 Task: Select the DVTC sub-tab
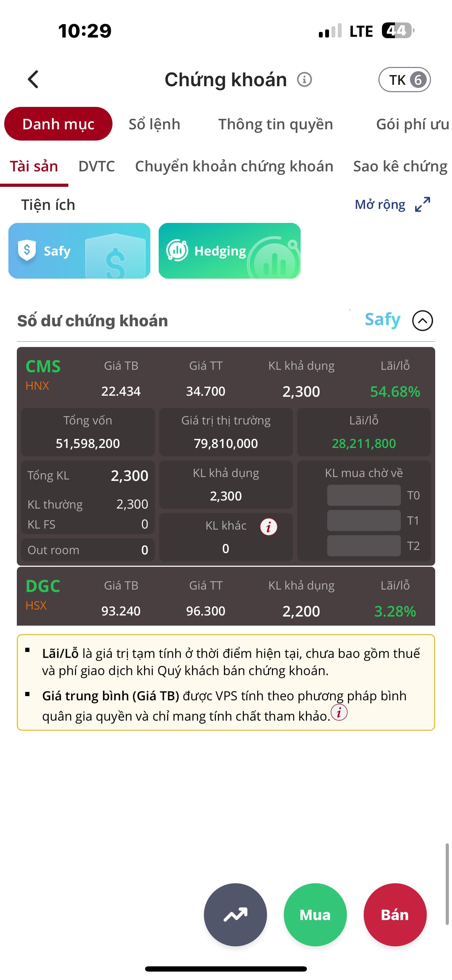tap(96, 166)
